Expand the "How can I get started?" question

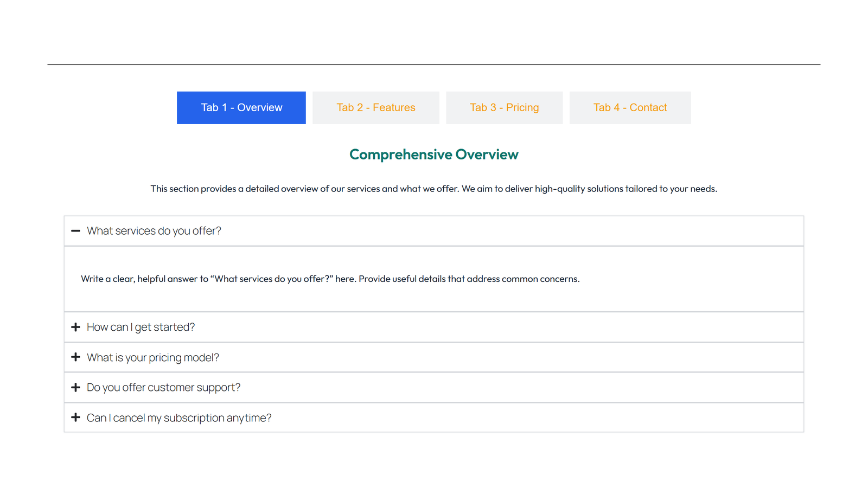tap(141, 327)
